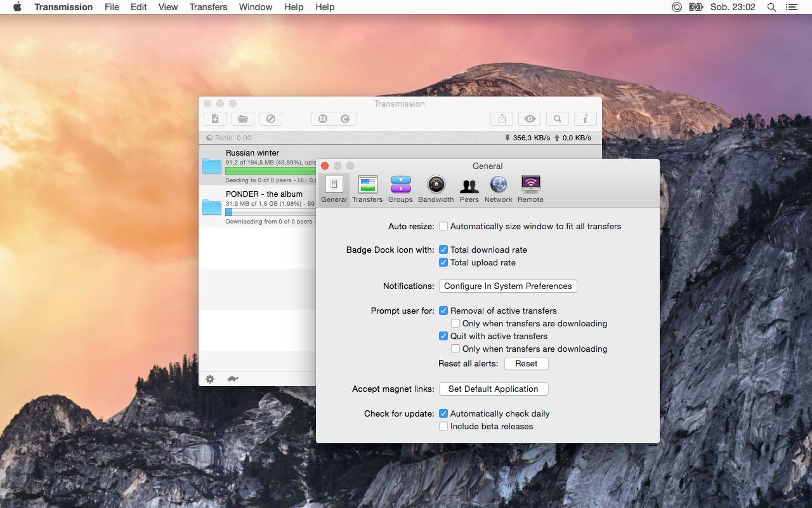Click the battery status icon
Image resolution: width=812 pixels, height=508 pixels.
pyautogui.click(x=696, y=7)
